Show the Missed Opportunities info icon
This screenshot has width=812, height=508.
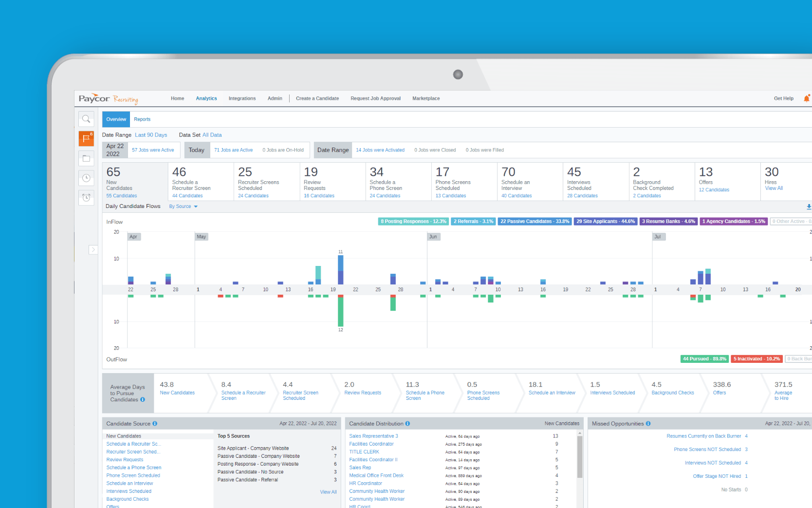point(648,424)
